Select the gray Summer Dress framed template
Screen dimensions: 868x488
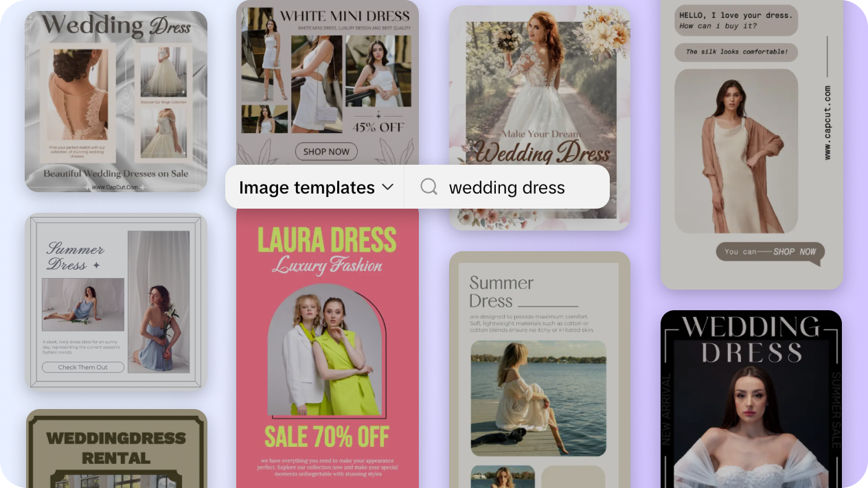[116, 302]
